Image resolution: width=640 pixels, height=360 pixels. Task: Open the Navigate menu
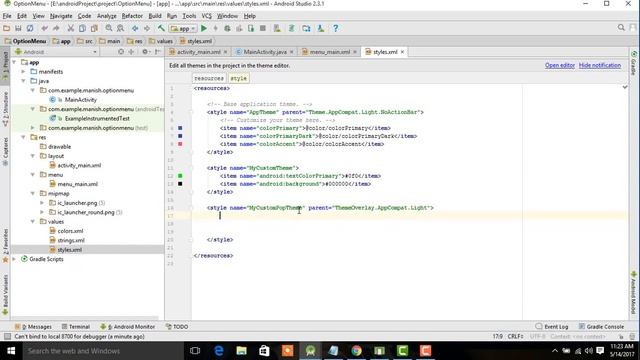click(x=61, y=16)
